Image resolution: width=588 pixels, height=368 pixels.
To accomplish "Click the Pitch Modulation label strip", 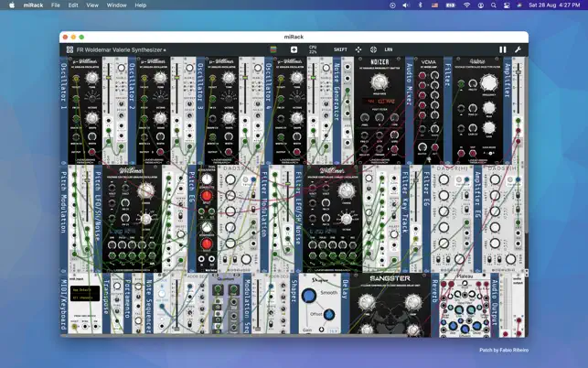I will [x=64, y=219].
